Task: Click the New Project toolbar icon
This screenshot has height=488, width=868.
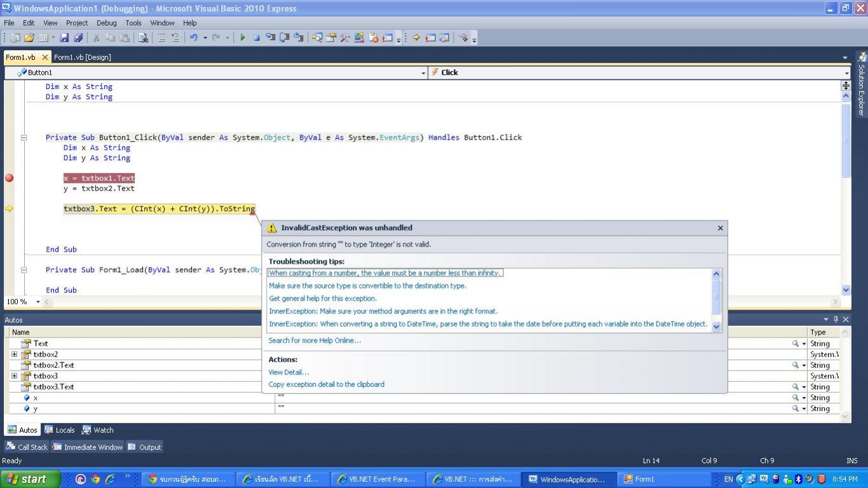Action: (15, 37)
